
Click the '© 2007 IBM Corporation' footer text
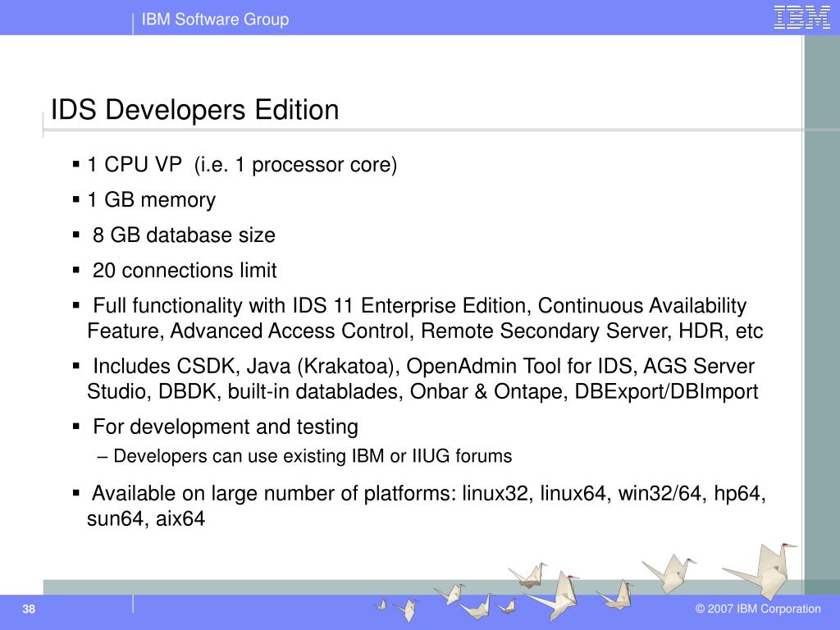[x=757, y=609]
